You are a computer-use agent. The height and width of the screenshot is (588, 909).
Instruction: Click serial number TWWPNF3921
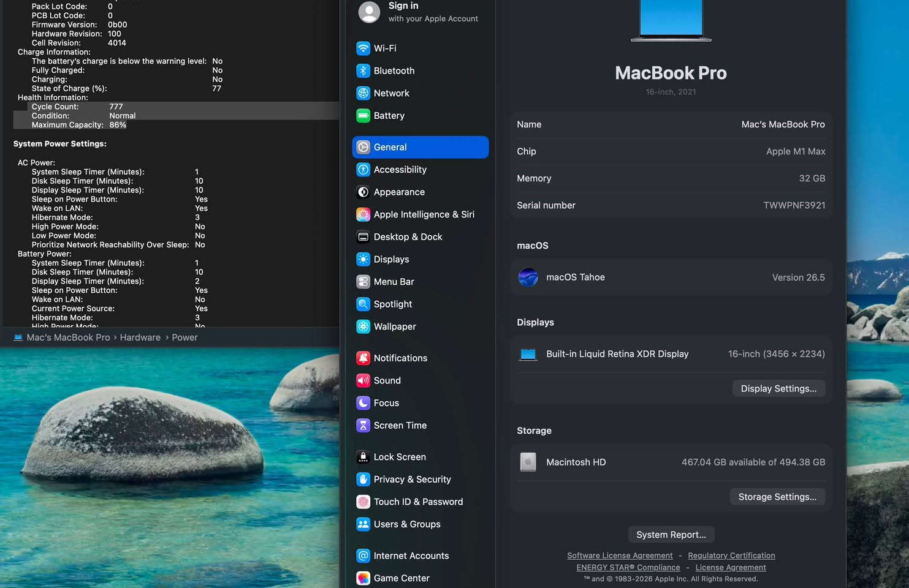[794, 205]
